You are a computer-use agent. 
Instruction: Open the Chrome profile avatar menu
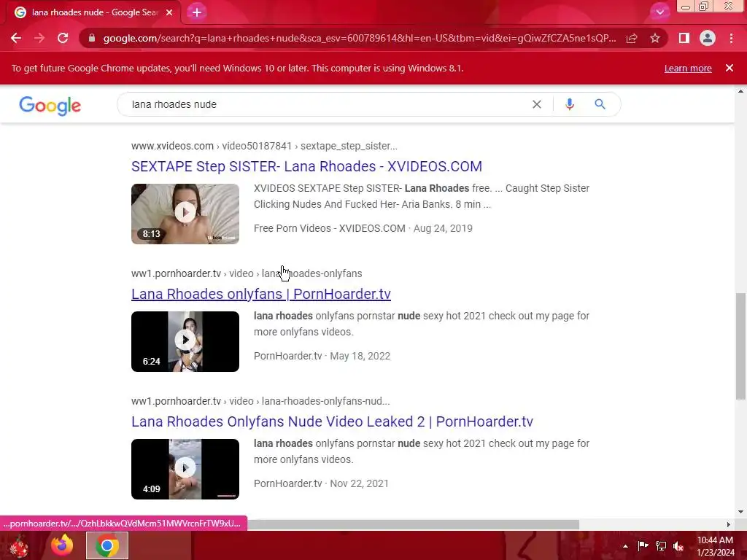(708, 38)
